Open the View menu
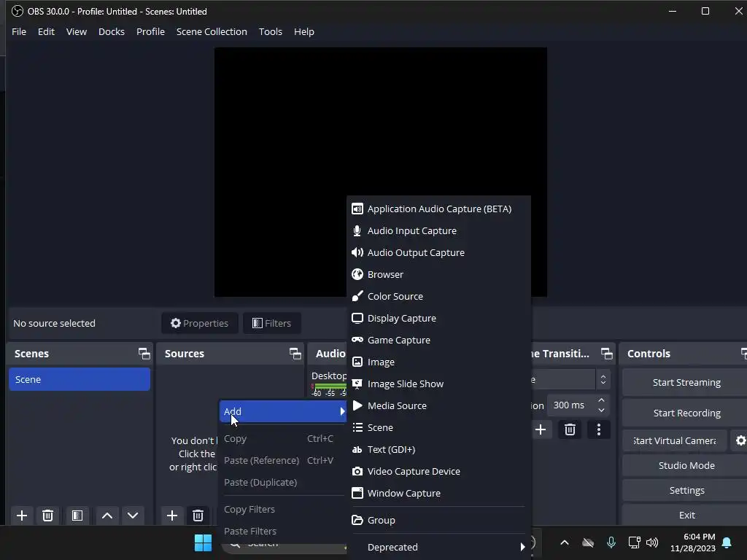Viewport: 747px width, 560px height. click(76, 32)
